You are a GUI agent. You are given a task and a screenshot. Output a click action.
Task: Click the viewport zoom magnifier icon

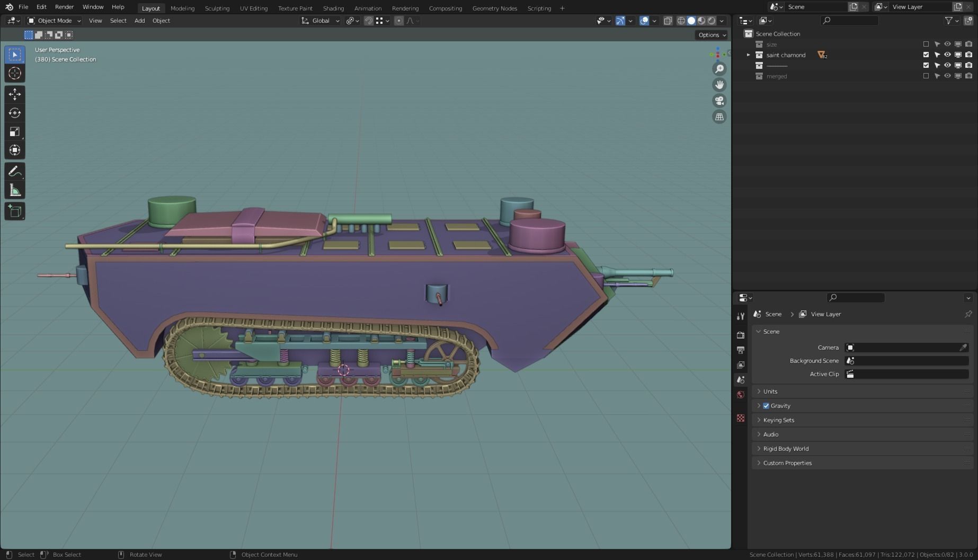(719, 69)
